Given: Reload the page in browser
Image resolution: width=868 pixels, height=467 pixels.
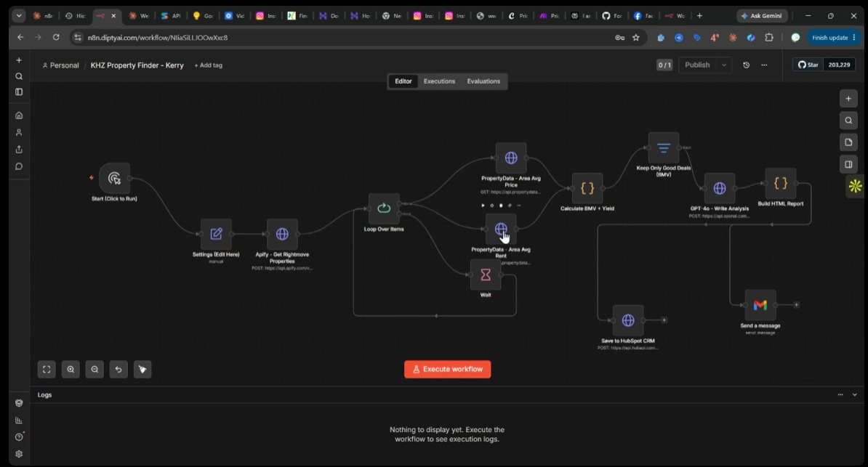Looking at the screenshot, I should pyautogui.click(x=56, y=37).
